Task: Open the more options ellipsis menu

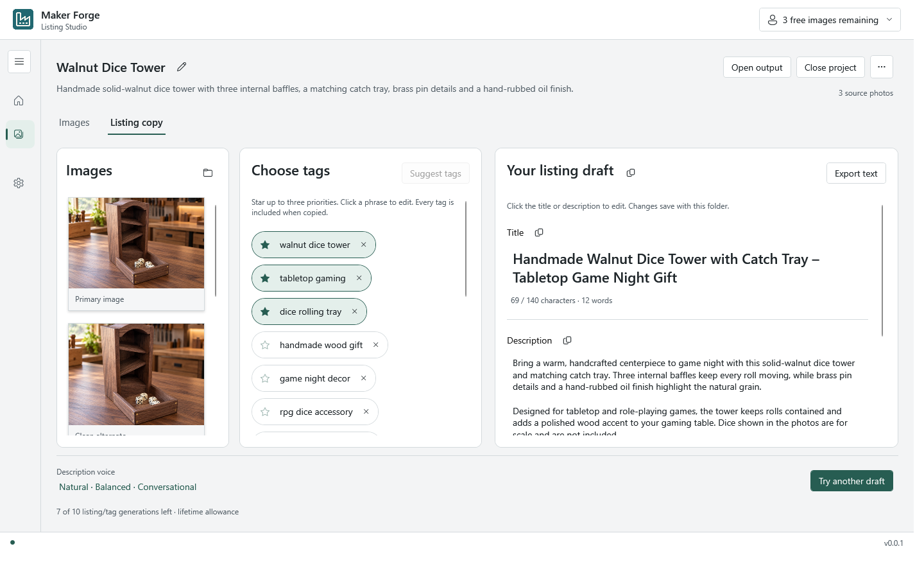Action: click(882, 67)
